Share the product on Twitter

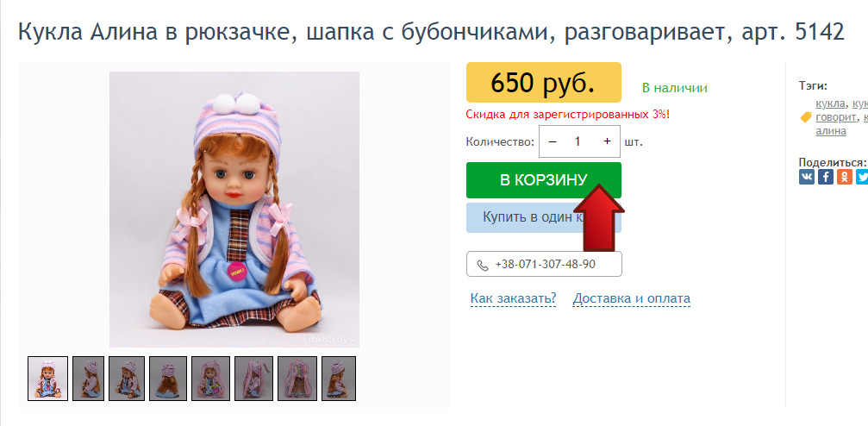click(x=862, y=177)
